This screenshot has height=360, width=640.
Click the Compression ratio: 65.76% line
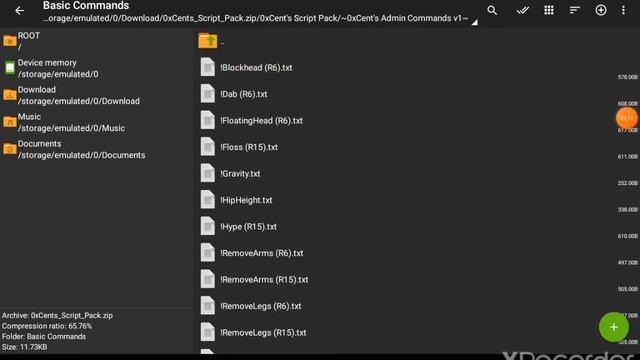coord(47,326)
